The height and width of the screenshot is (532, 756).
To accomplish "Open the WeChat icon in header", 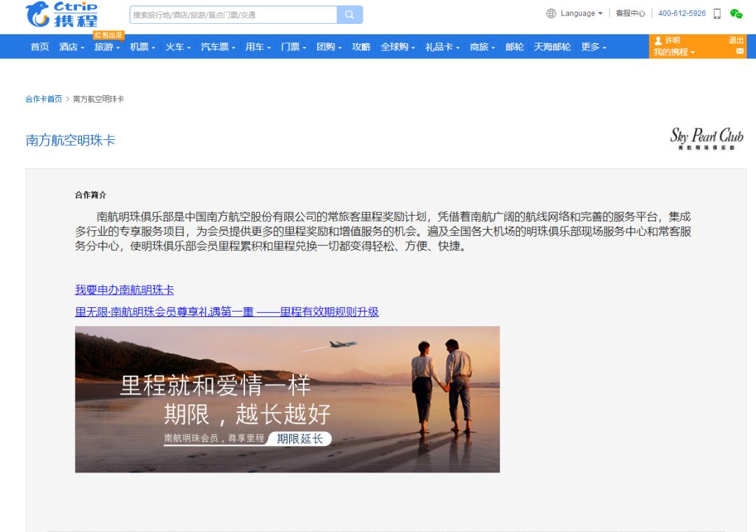I will click(736, 13).
